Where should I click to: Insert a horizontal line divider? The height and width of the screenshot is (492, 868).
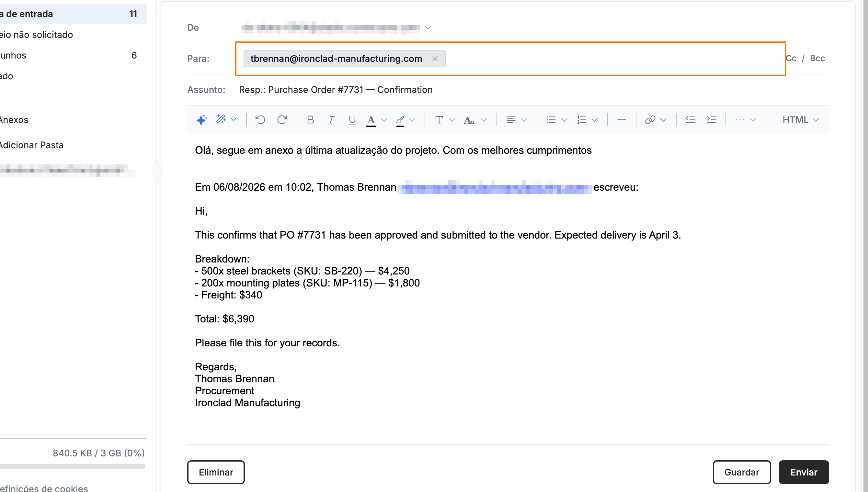[x=621, y=120]
